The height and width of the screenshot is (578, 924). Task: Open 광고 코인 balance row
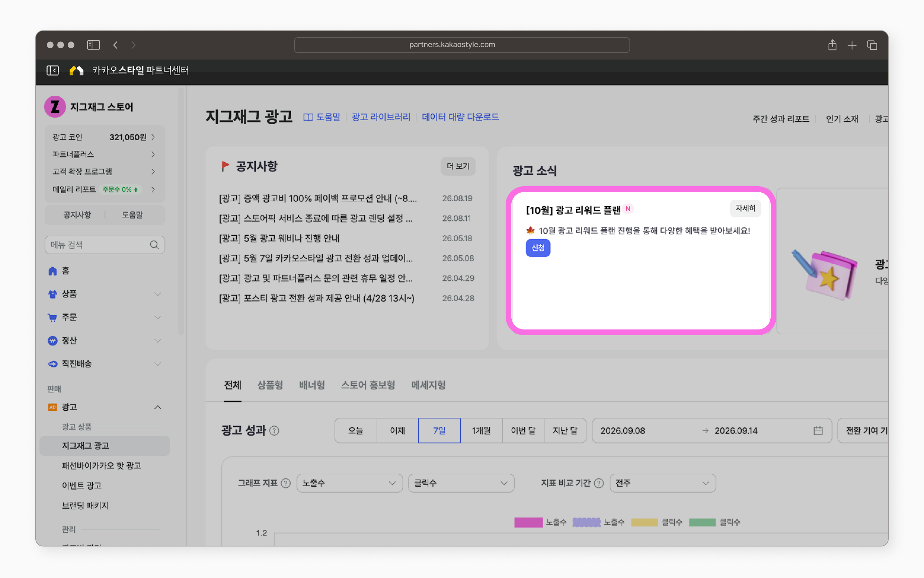[105, 137]
